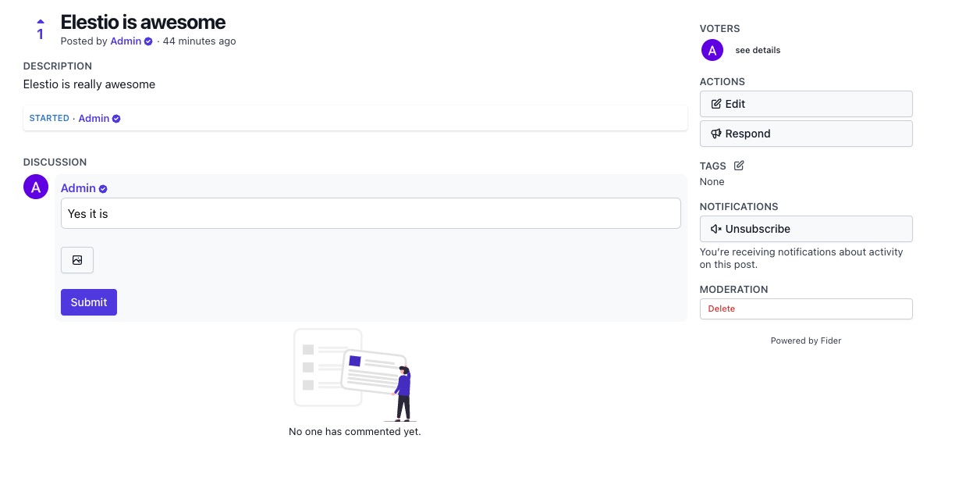
Task: Select the Edit pencil icon in Actions
Action: coord(716,103)
